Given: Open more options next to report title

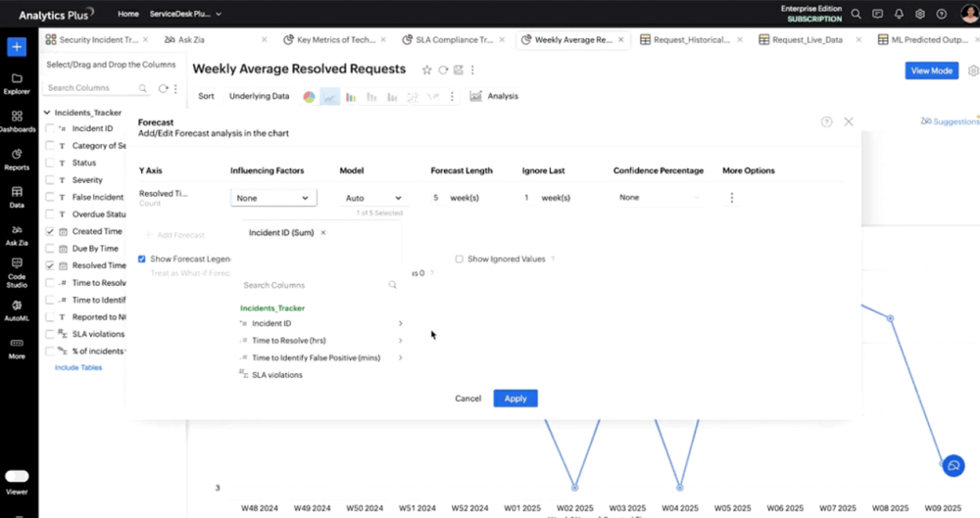Looking at the screenshot, I should coord(472,70).
